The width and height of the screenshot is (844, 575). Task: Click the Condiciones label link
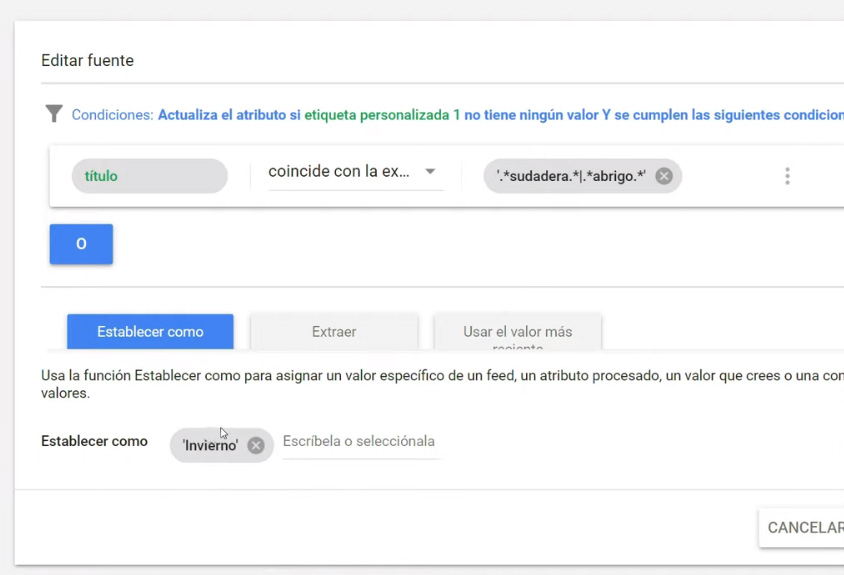point(112,115)
